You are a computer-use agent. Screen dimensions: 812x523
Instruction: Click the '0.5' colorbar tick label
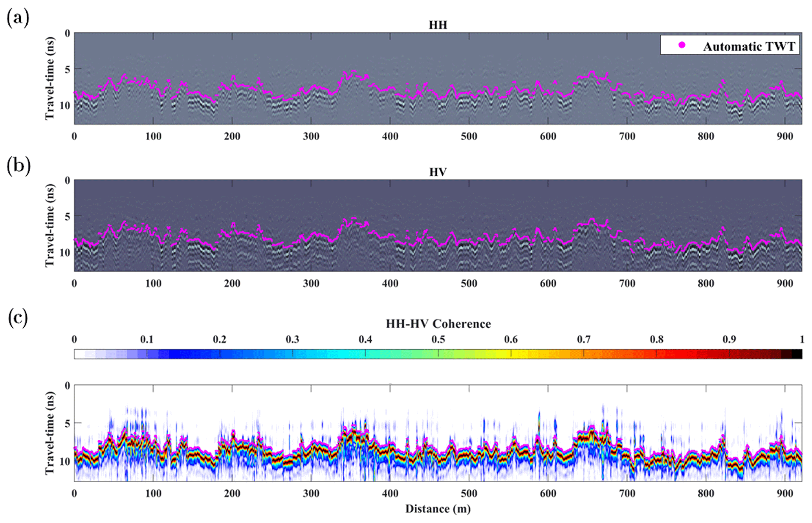(438, 339)
